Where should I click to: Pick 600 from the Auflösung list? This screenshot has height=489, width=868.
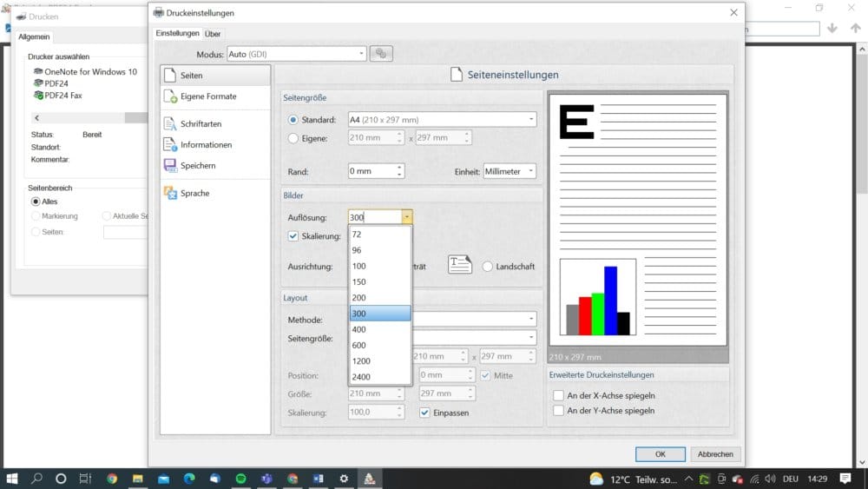[380, 345]
